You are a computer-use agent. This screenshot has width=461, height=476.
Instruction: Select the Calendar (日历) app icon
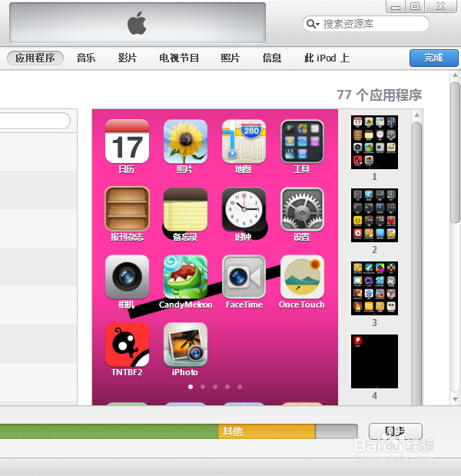(x=127, y=141)
